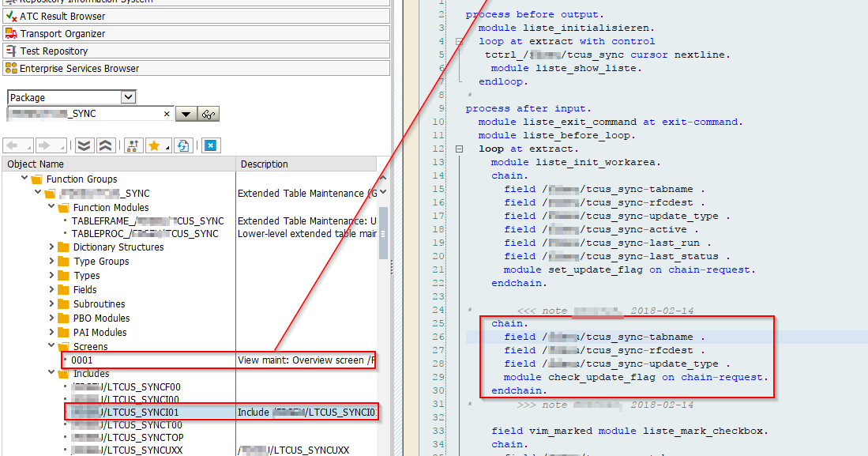
Task: Select the Object Name column header
Action: [36, 164]
